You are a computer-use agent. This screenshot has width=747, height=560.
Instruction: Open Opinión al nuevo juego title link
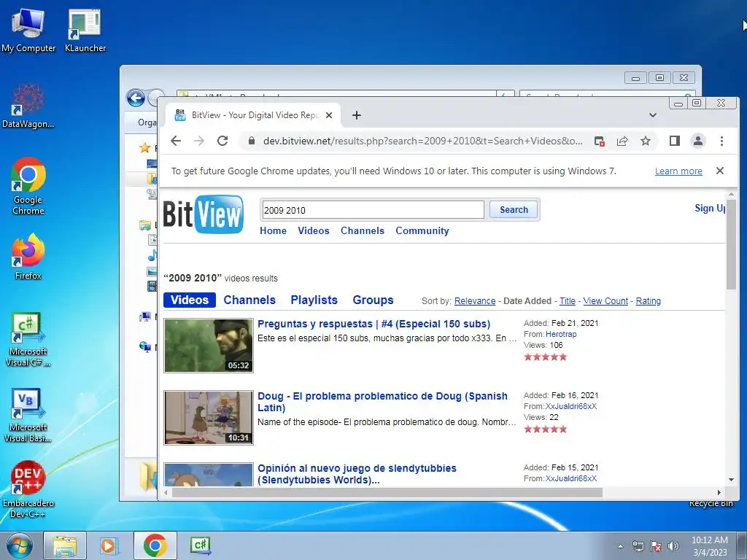click(x=357, y=474)
